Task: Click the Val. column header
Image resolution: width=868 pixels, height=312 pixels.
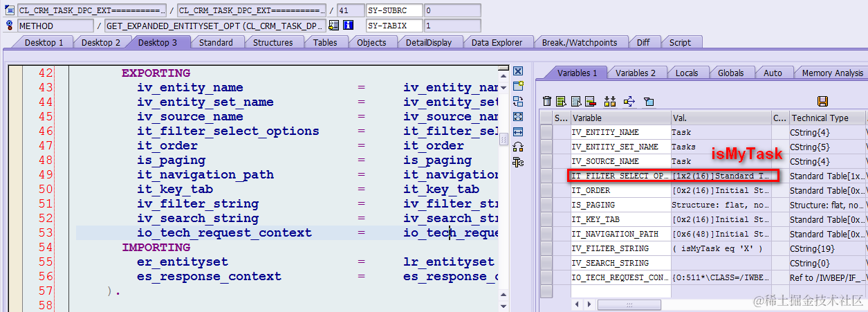Action: pos(721,118)
